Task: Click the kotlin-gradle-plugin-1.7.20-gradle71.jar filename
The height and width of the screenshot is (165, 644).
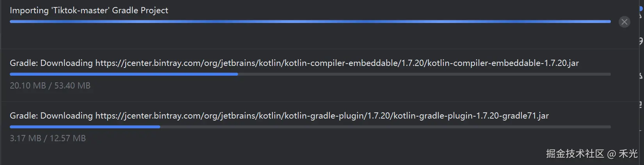Action: tap(471, 116)
